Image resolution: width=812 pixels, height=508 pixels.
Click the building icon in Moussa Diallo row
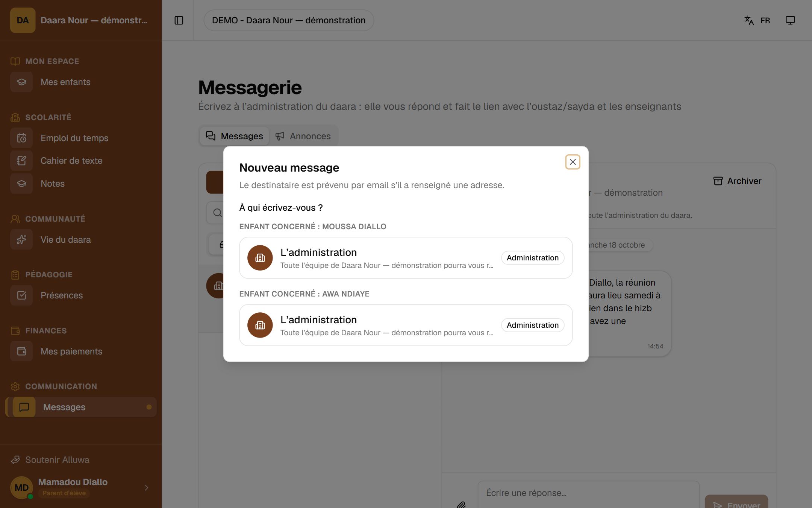pos(260,258)
